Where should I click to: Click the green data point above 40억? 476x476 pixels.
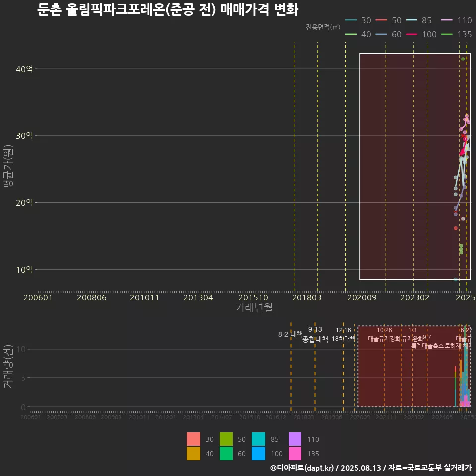[463, 59]
